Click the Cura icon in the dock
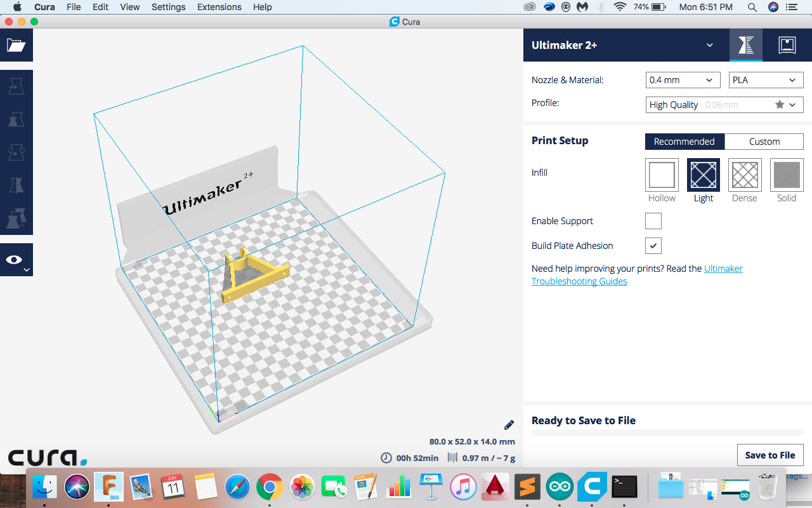812x508 pixels. click(x=592, y=487)
